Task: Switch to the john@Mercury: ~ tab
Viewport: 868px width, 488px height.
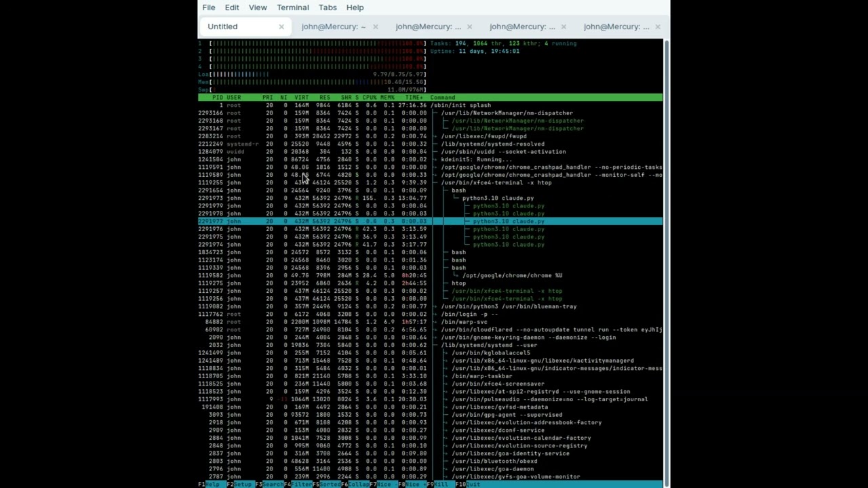Action: 334,26
